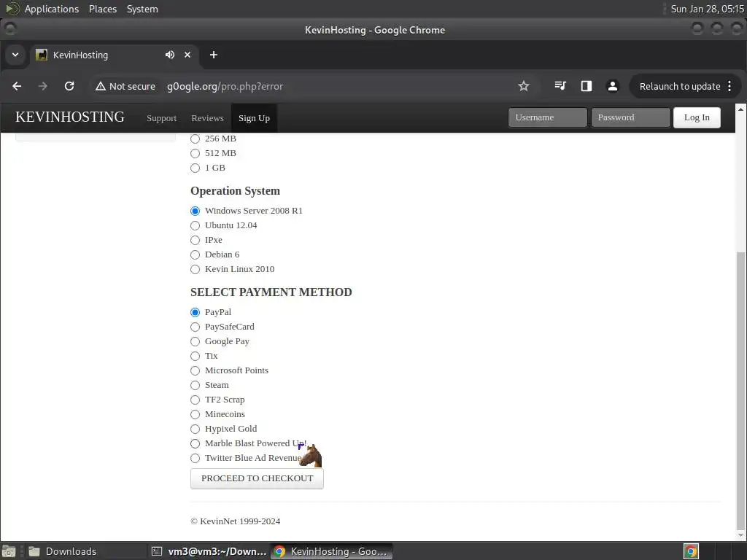Click the KevinHosting tab title
The image size is (747, 560).
(x=80, y=55)
